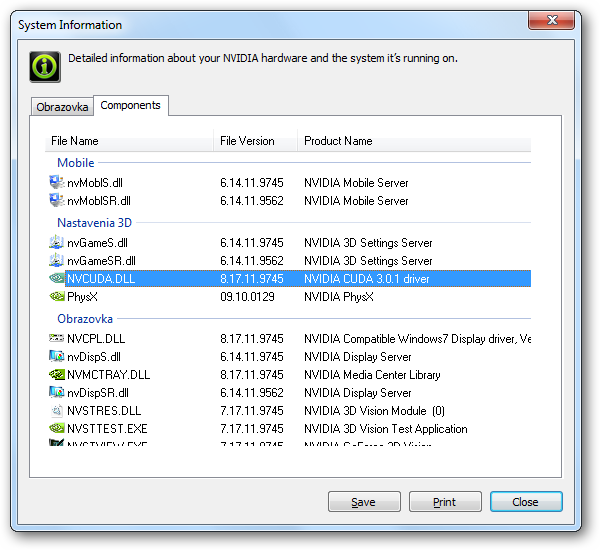Sort by File Name column header
This screenshot has width=600, height=550.
click(x=129, y=141)
